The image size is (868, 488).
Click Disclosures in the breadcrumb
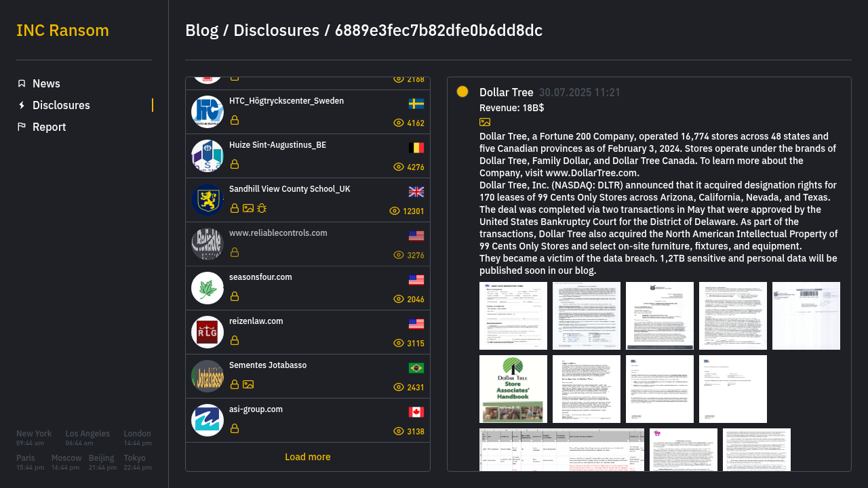pos(276,30)
